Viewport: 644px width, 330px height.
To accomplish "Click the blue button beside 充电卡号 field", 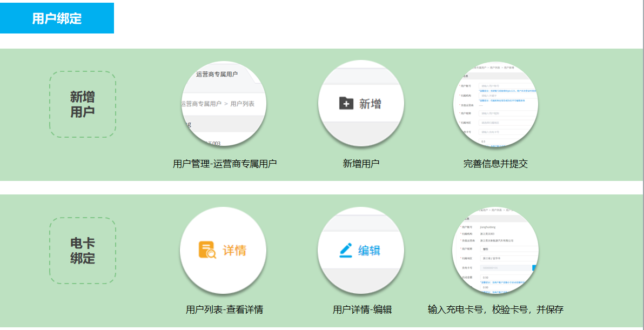I will [535, 268].
